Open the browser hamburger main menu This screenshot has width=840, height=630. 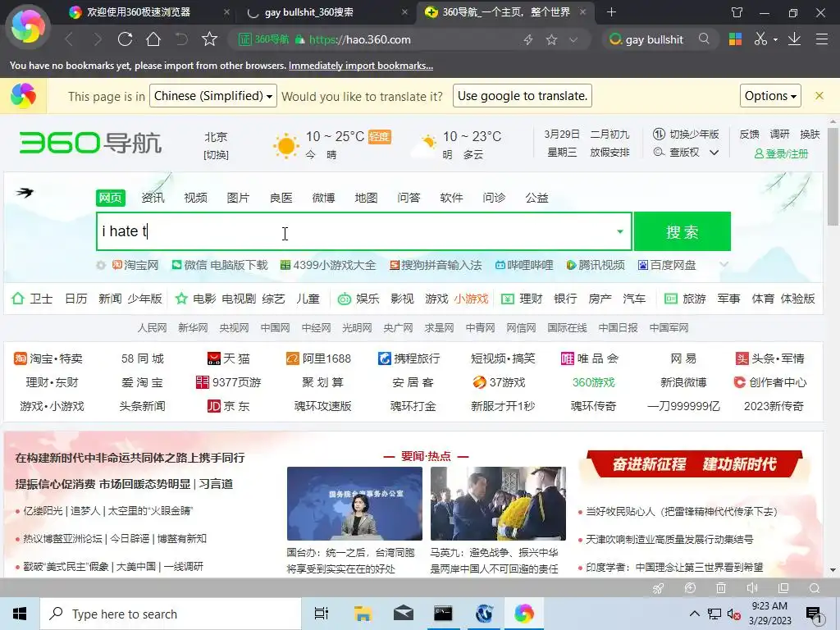822,39
